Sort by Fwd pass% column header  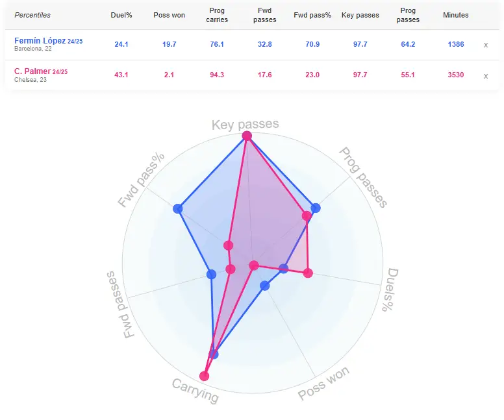pos(312,15)
